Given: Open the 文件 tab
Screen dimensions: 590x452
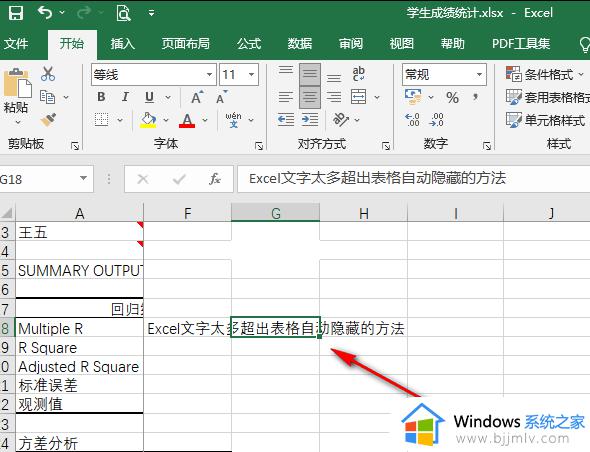Looking at the screenshot, I should tap(16, 44).
